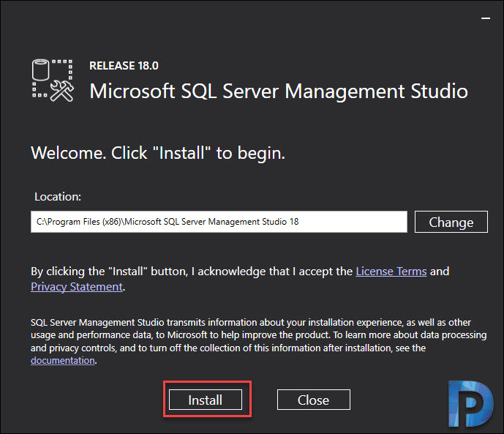Open the License Terms link
Image resolution: width=504 pixels, height=434 pixels.
[391, 272]
